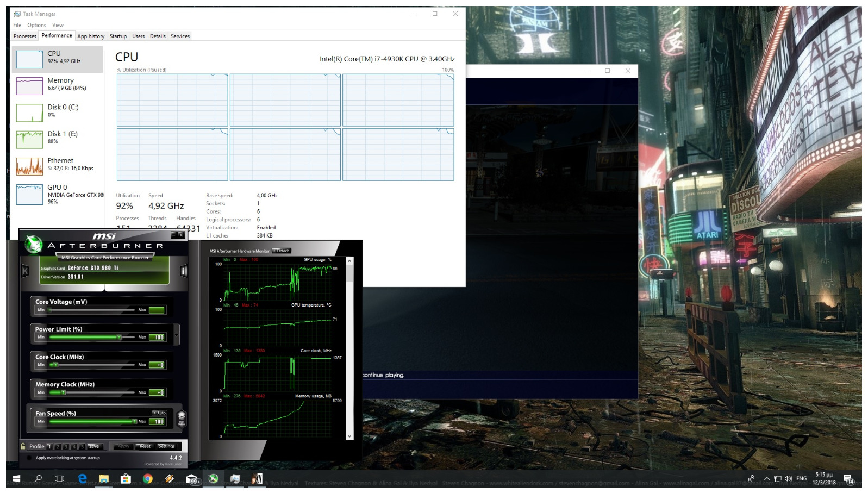Click the Power Limit value field
Viewport: 868px width, 493px height.
(x=157, y=337)
